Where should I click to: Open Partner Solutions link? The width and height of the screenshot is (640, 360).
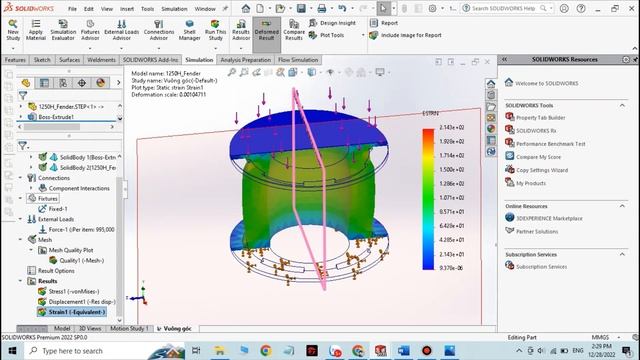tap(532, 231)
